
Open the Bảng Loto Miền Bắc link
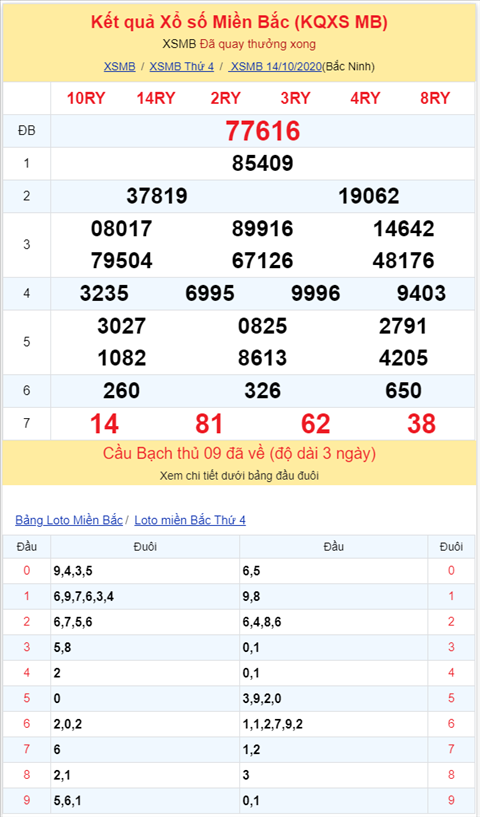pos(69,520)
